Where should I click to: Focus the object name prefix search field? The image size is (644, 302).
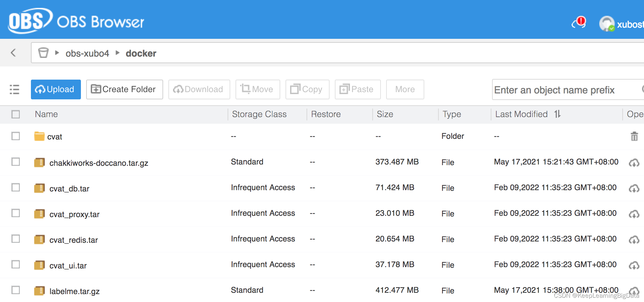[568, 89]
